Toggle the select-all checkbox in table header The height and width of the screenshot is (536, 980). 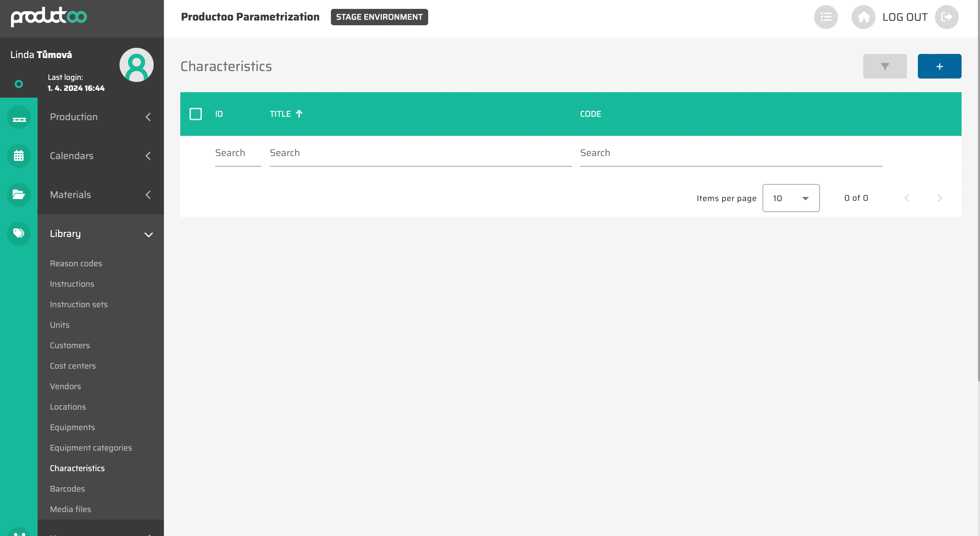[196, 114]
